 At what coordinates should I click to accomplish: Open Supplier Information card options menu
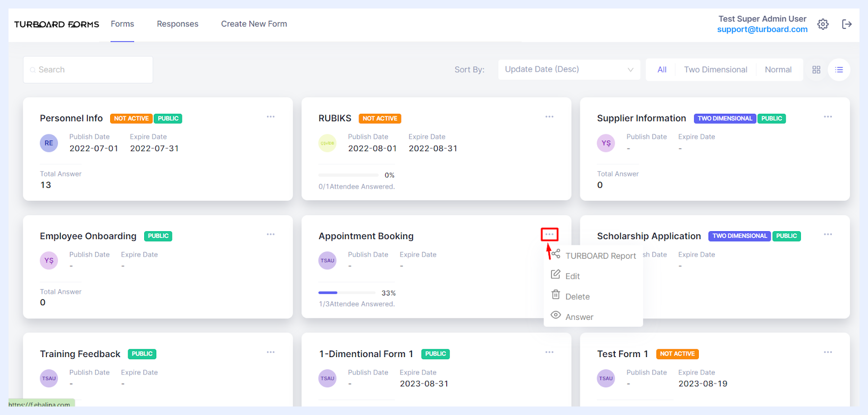click(828, 116)
